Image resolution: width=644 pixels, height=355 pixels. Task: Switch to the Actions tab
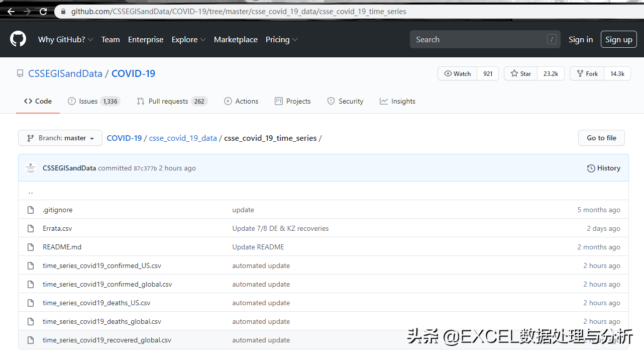241,101
